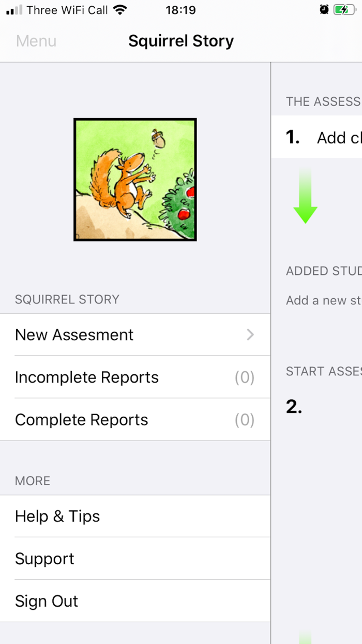This screenshot has width=362, height=644.
Task: Tap the Incomplete Reports zero counter
Action: pos(245,377)
